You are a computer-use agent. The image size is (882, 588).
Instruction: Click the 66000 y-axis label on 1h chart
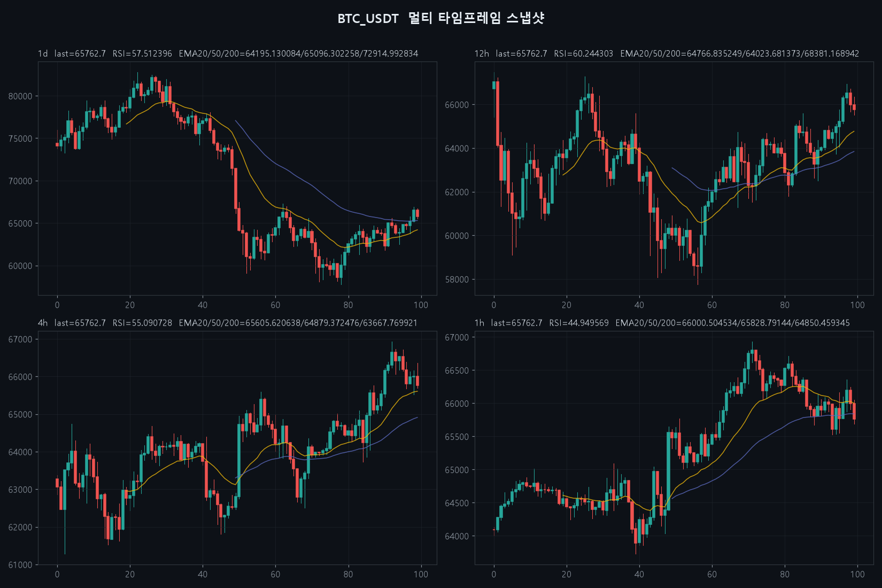tap(457, 404)
